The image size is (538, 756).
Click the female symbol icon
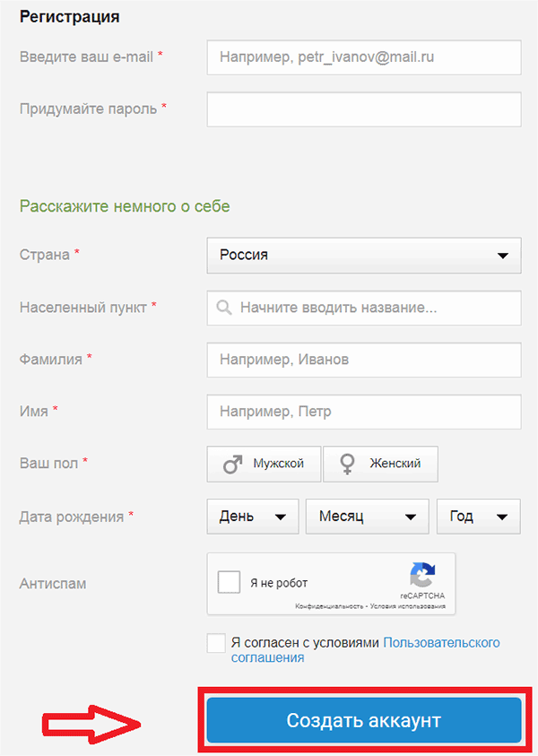pyautogui.click(x=347, y=465)
